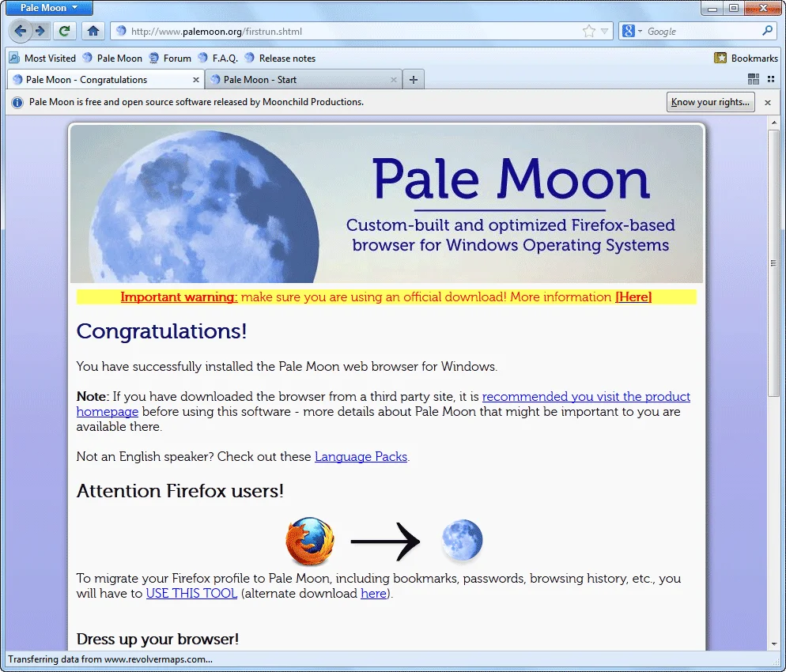Dismiss the notification bar
Screen dimensions: 786x672
[x=768, y=102]
